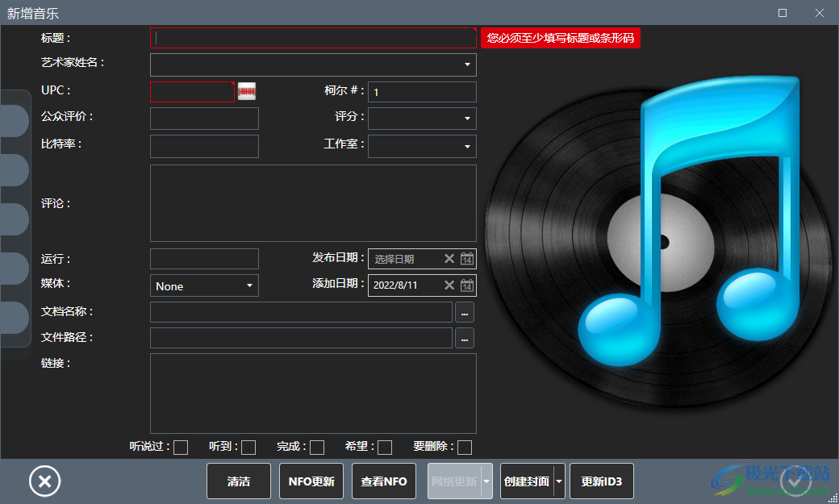Check the 听说过 checkbox
This screenshot has height=504, width=839.
(x=182, y=446)
